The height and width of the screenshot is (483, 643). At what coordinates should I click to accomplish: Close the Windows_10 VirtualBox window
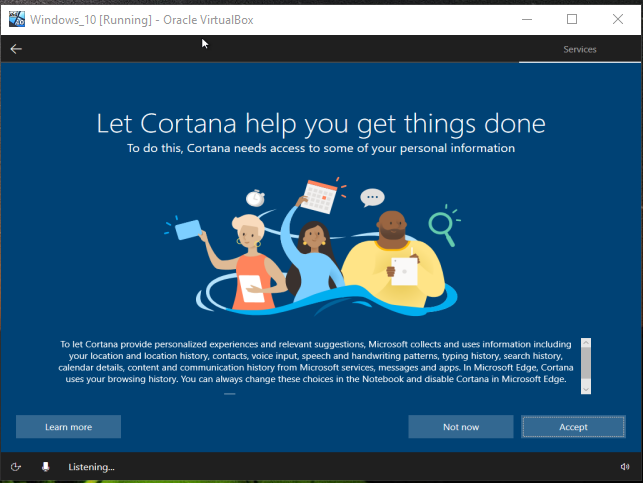tap(618, 19)
